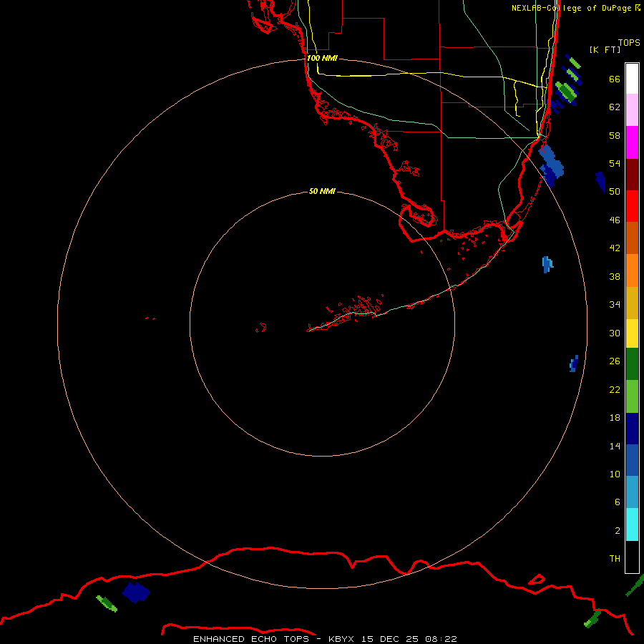Click the "[K FT]" units label
The width and height of the screenshot is (644, 644).
pos(605,49)
